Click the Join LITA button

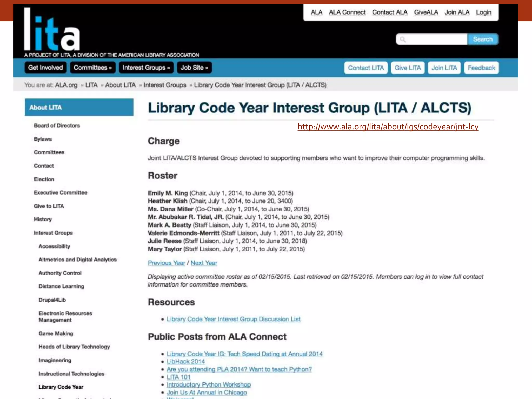[x=444, y=68]
